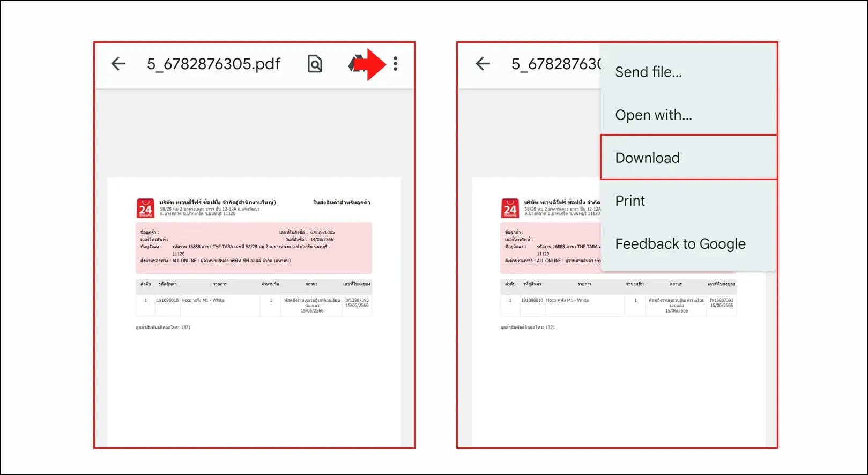This screenshot has width=868, height=475.
Task: Select "Feedback to Google" menu entry
Action: 680,244
